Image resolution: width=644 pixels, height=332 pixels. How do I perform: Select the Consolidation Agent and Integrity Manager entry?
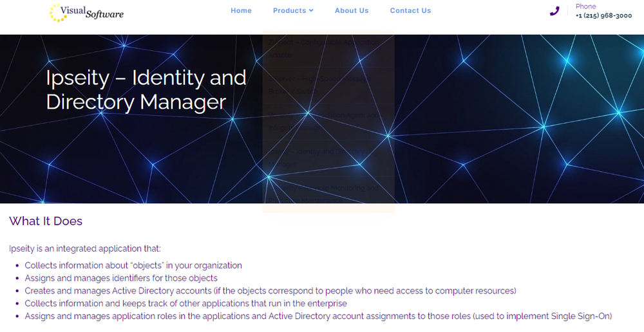point(328,122)
